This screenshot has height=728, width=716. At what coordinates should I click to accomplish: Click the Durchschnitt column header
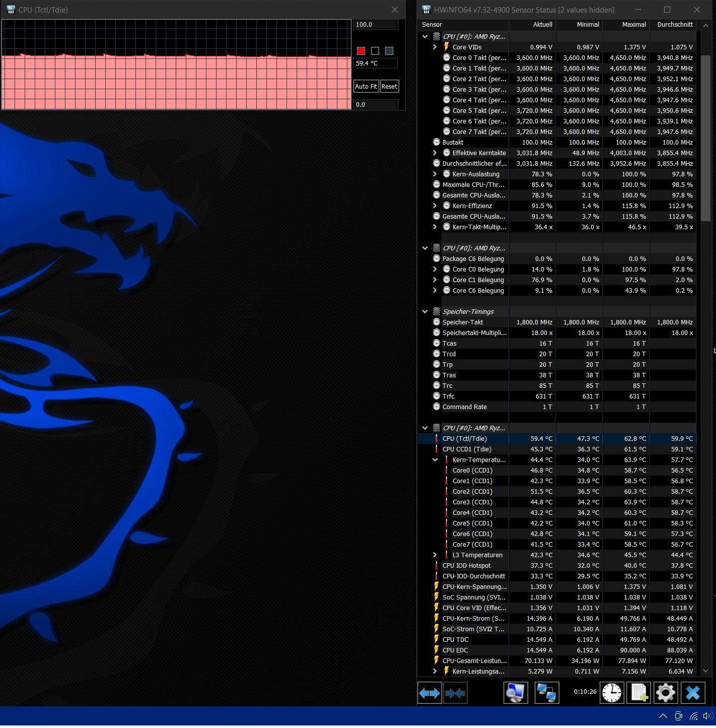673,24
